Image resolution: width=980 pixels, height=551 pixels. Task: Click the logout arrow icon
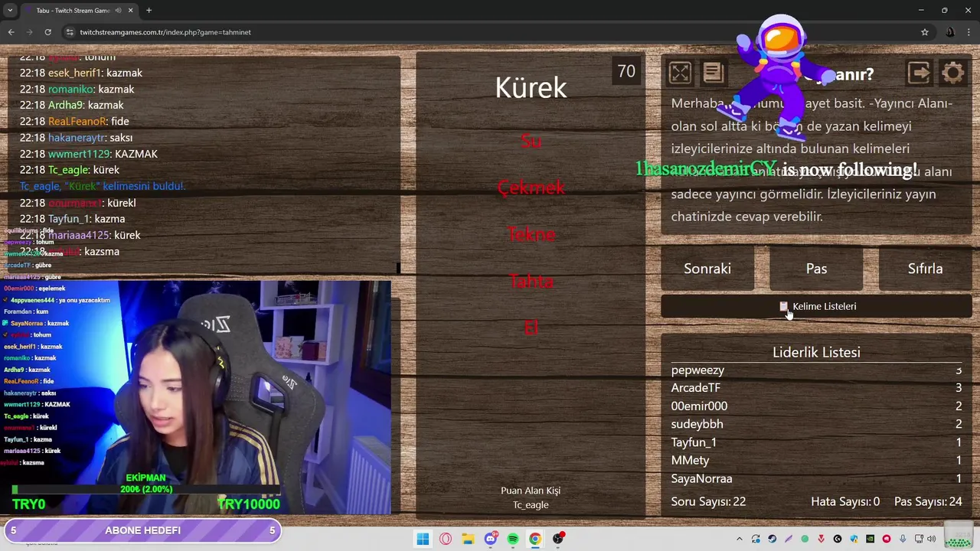pyautogui.click(x=919, y=73)
